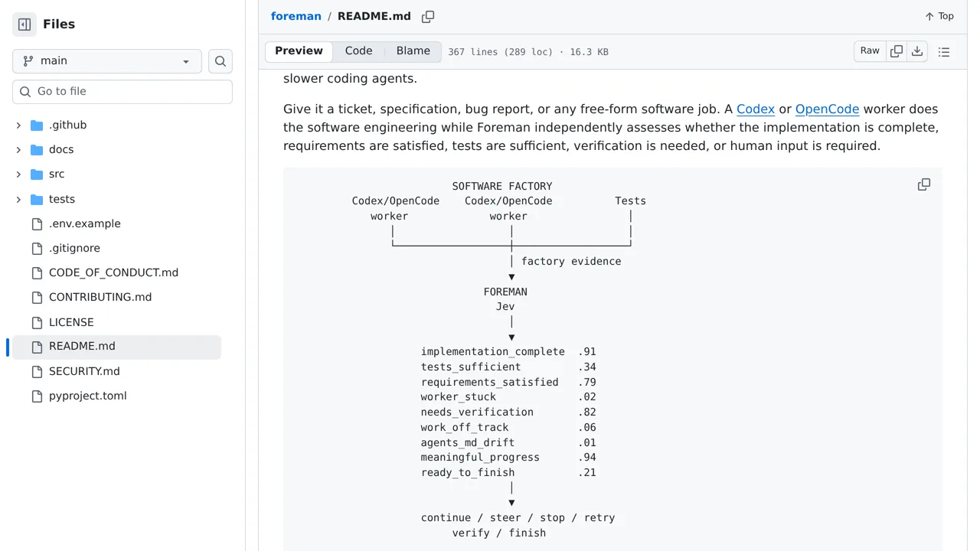This screenshot has height=551, width=980.
Task: Expand the src folder chevron
Action: tap(18, 174)
